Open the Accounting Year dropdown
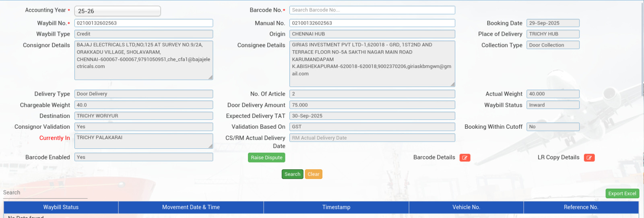The image size is (644, 218). click(118, 11)
